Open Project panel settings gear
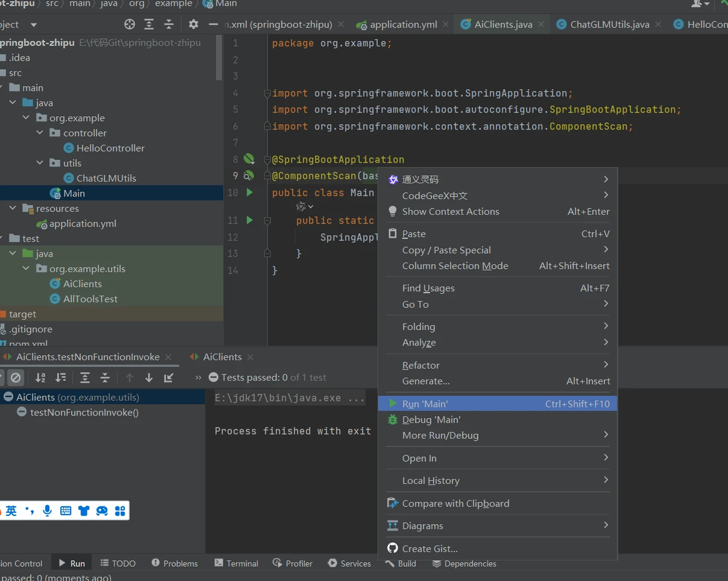The image size is (728, 581). click(x=193, y=24)
